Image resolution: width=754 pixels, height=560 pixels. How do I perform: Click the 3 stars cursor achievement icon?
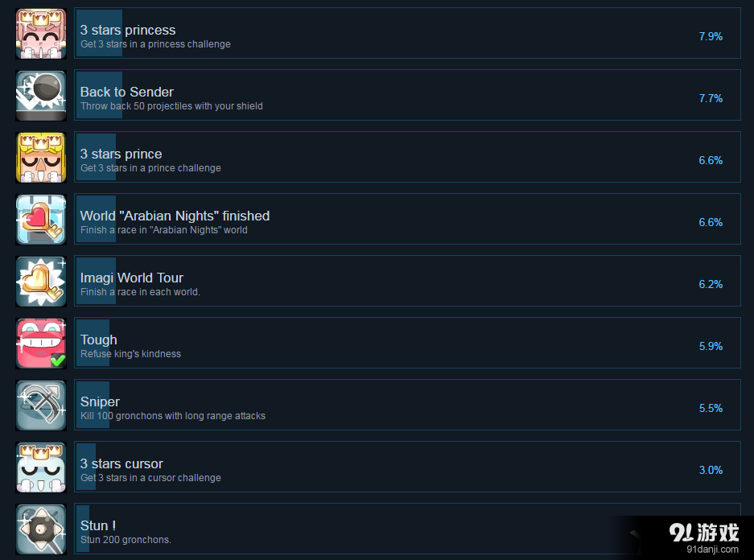[x=41, y=467]
